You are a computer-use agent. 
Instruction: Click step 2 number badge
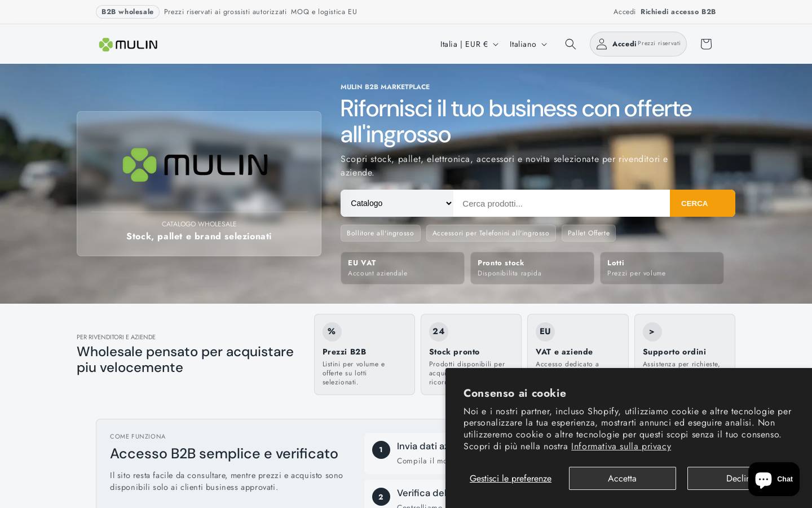(381, 497)
